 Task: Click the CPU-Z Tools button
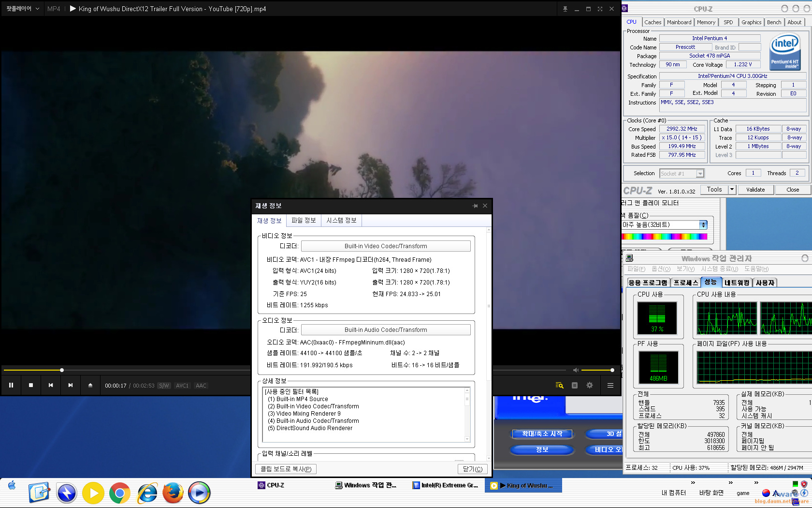714,190
